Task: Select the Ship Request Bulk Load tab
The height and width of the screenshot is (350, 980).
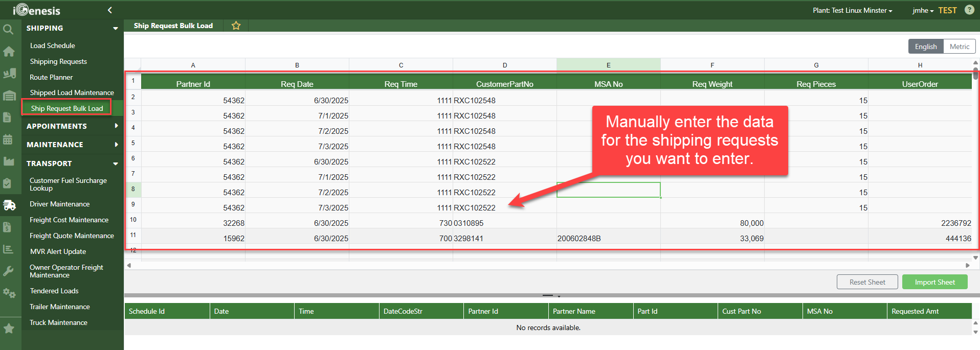Action: [173, 26]
